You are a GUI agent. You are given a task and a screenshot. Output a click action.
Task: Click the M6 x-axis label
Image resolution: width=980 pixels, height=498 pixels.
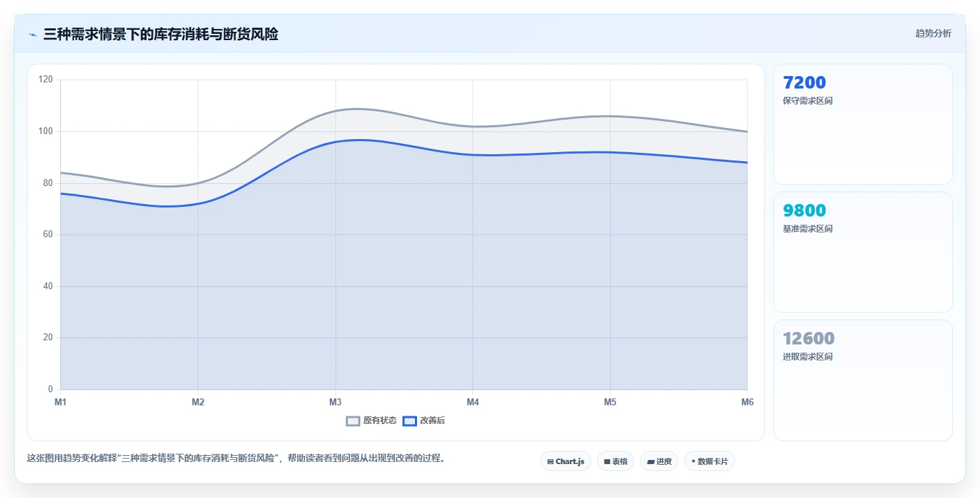(748, 402)
